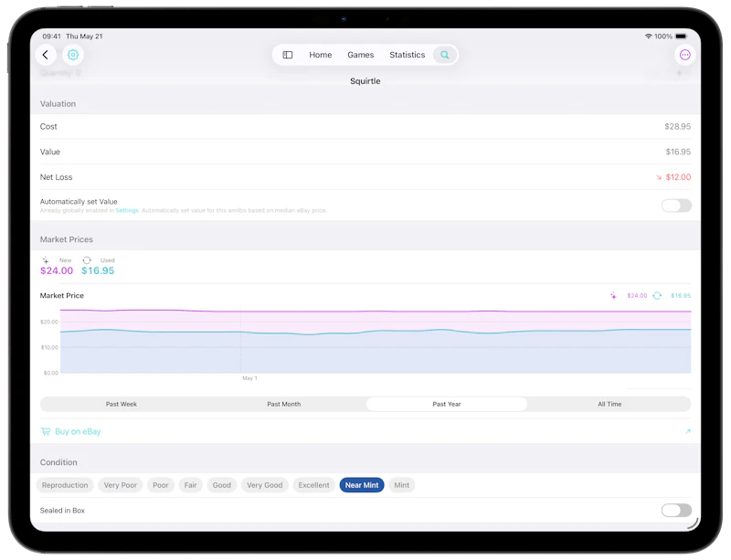Switch to the Home tab
The height and width of the screenshot is (560, 731).
(x=321, y=55)
